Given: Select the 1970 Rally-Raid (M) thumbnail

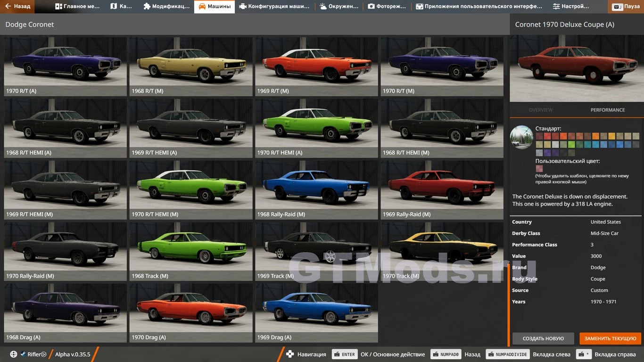Looking at the screenshot, I should 66,252.
